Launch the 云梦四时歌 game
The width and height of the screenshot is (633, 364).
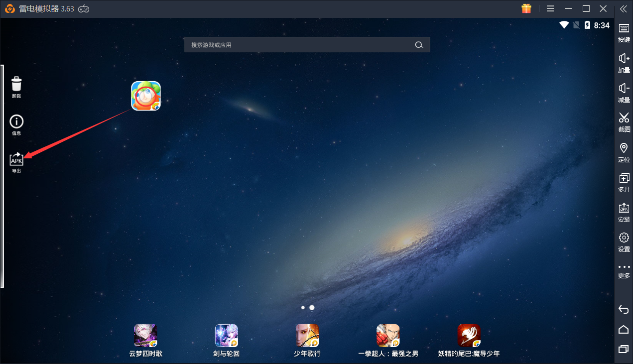pyautogui.click(x=146, y=336)
